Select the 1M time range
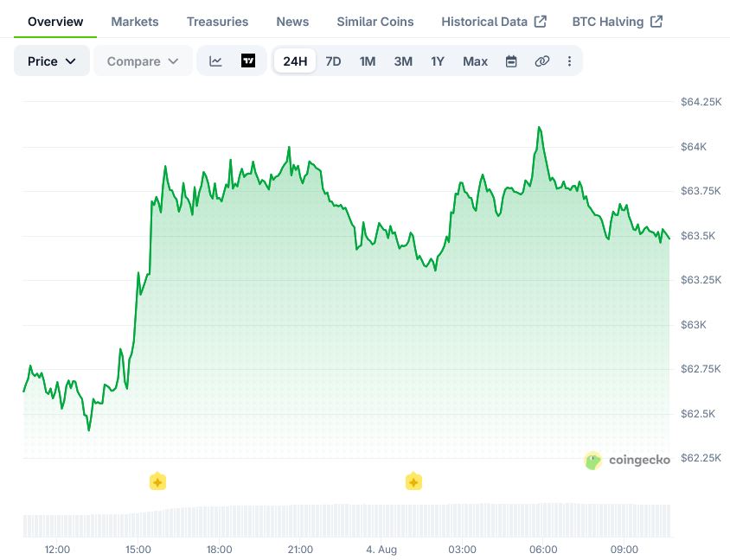This screenshot has height=560, width=730. point(368,61)
